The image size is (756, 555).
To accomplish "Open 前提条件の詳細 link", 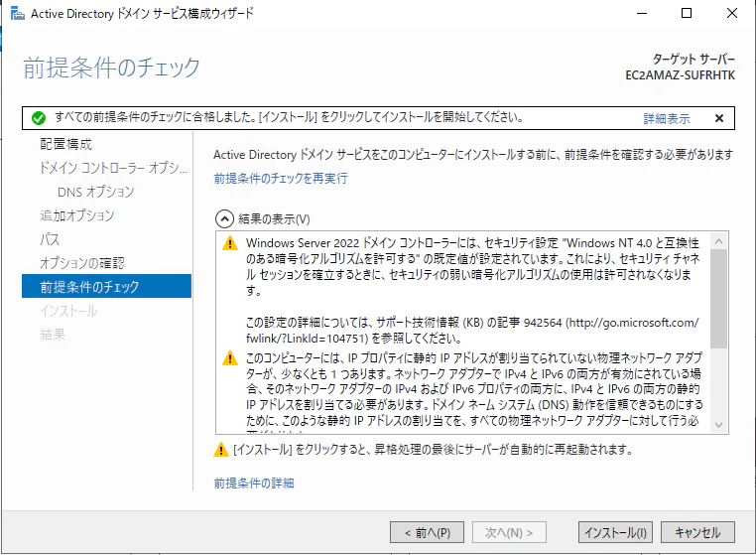I will coord(254,484).
